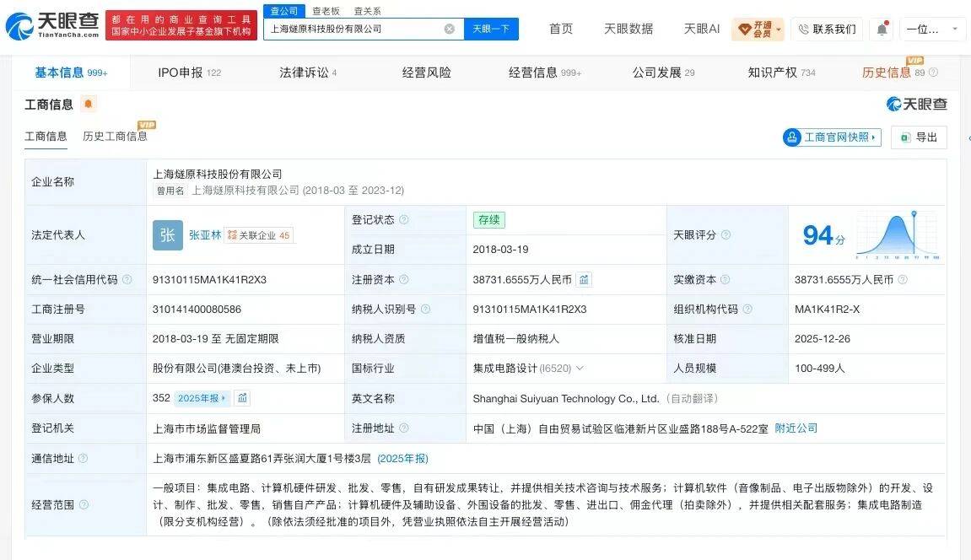Switch to the 知识产权 tab
Viewport: 971px width, 560px height.
(x=781, y=73)
